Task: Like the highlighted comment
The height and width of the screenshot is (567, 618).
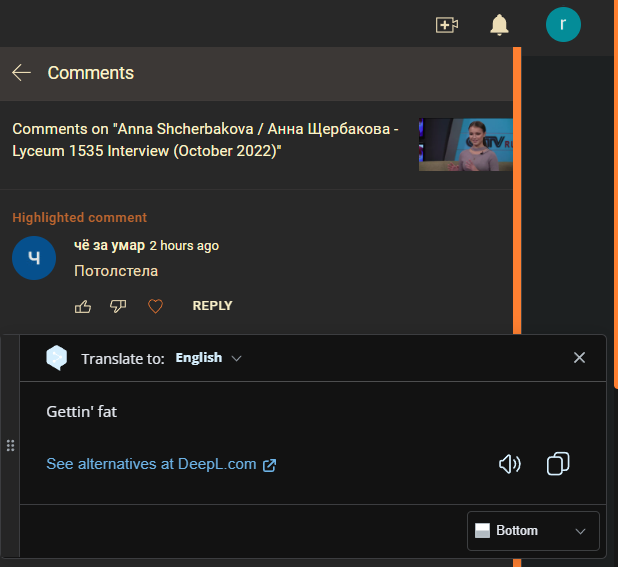Action: (x=83, y=306)
